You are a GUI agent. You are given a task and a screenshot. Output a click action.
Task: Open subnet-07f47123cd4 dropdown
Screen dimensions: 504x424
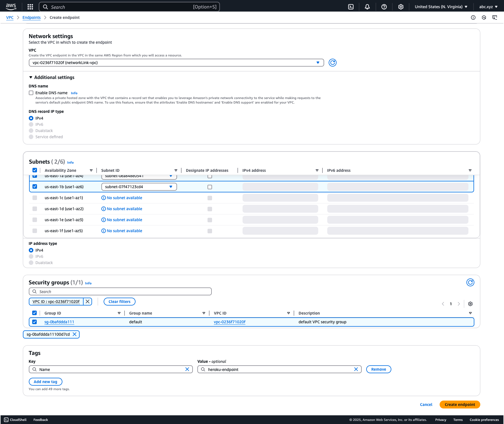pos(139,187)
